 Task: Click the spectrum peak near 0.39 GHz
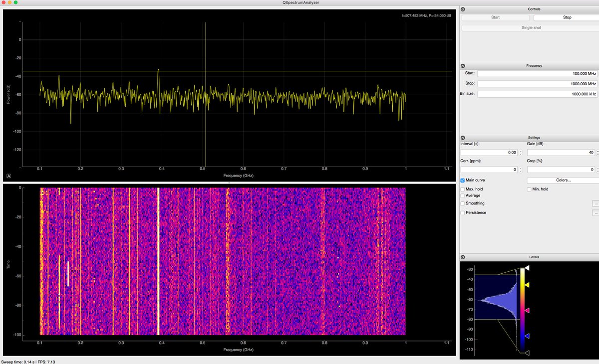[158, 70]
